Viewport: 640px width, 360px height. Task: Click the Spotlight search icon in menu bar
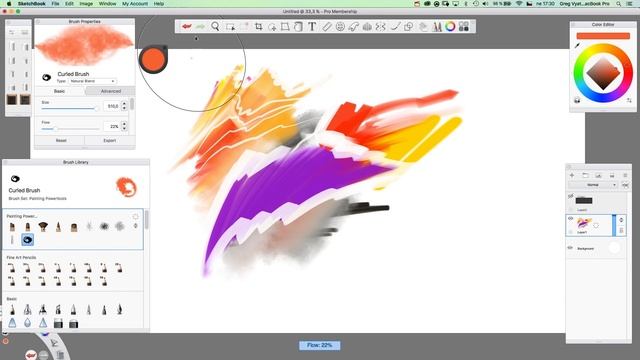(x=619, y=3)
